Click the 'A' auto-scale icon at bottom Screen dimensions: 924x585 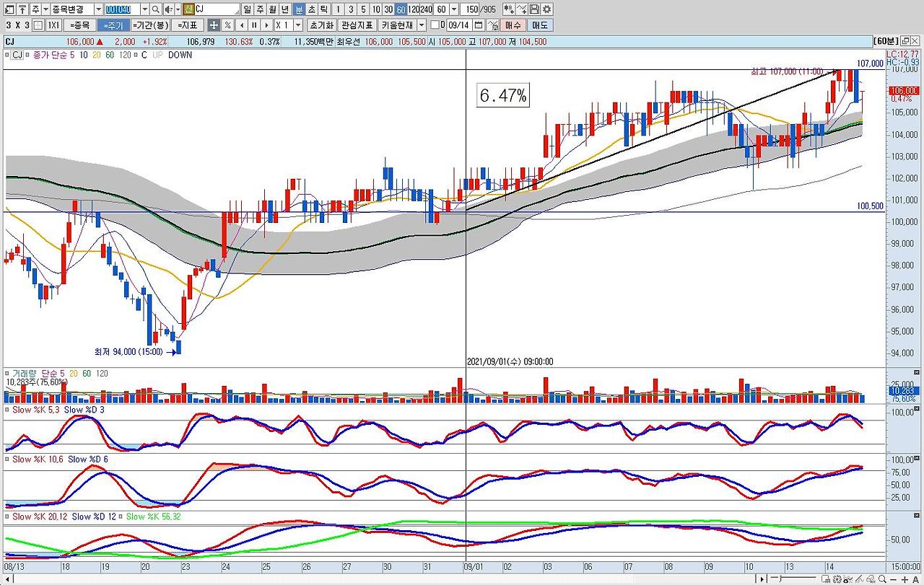[916, 579]
